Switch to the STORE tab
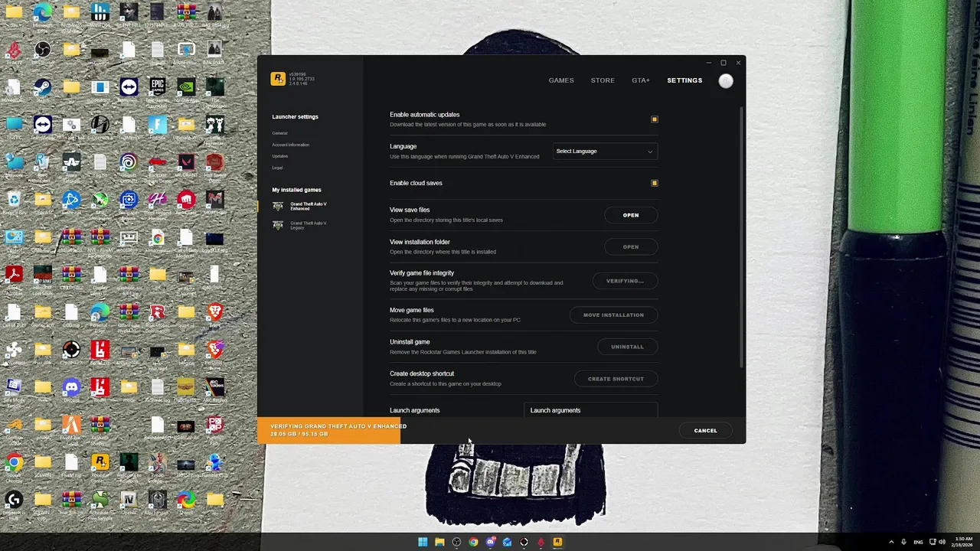 click(603, 80)
